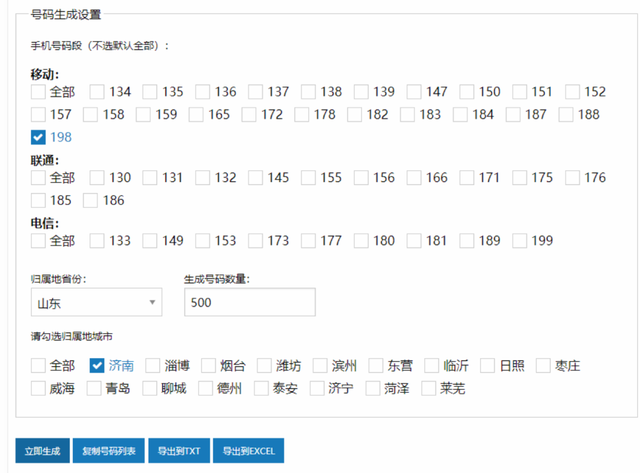Image resolution: width=640 pixels, height=473 pixels.
Task: Export results with 导出到EXCEL button
Action: coord(249,451)
